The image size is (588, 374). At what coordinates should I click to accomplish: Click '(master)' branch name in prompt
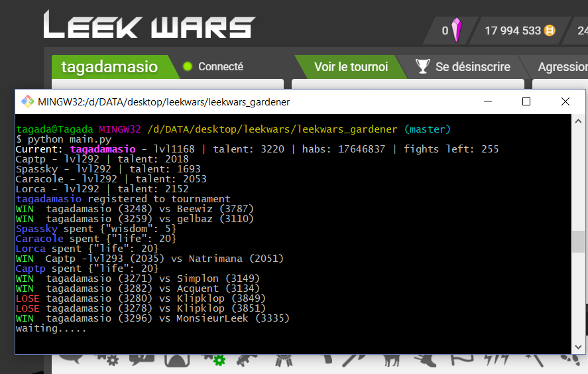tap(427, 129)
